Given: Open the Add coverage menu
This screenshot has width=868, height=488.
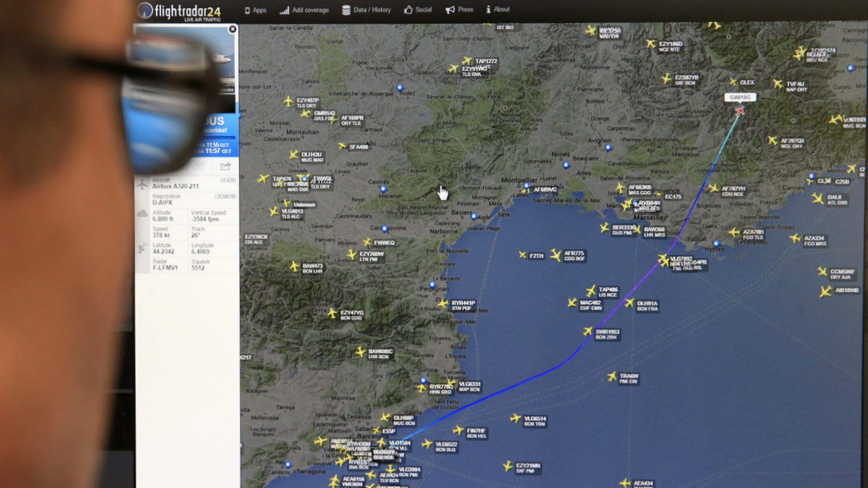Looking at the screenshot, I should pos(305,10).
